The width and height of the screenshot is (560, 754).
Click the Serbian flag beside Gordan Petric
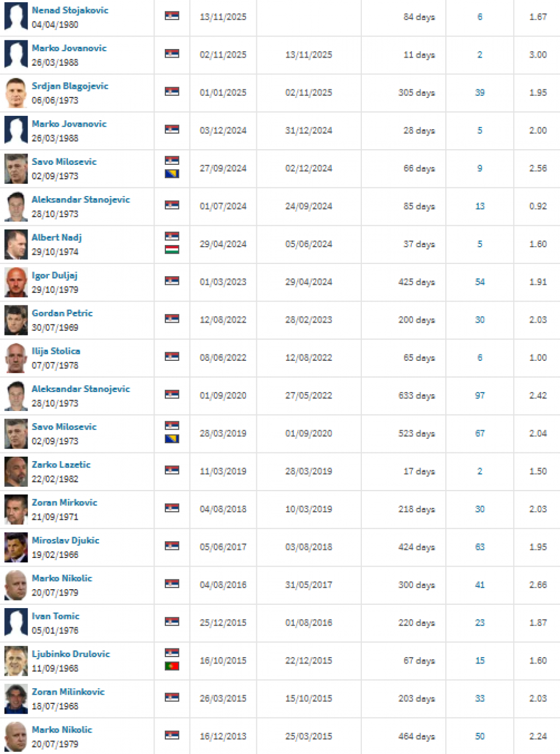click(x=172, y=318)
